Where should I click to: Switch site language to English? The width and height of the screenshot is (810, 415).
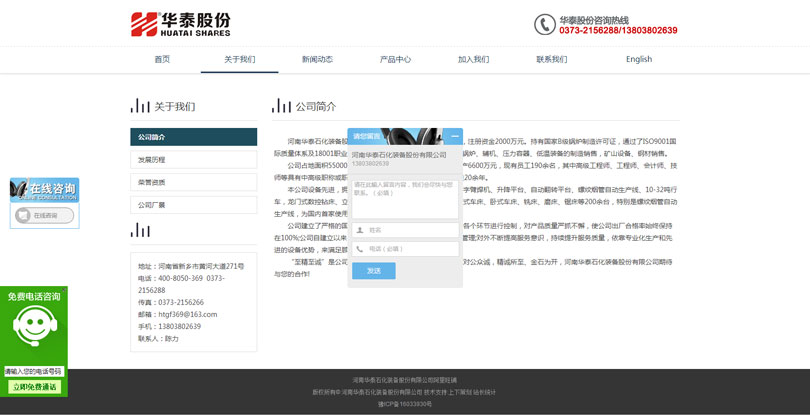tap(638, 59)
